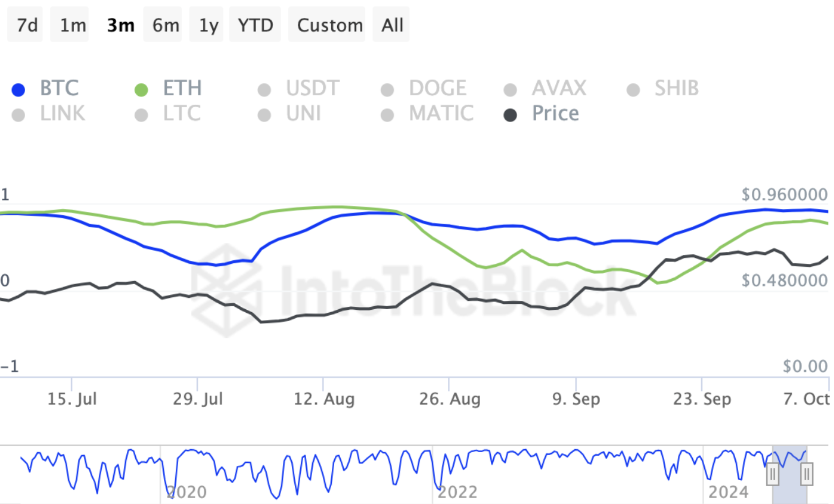Click the left navigator range handle
This screenshot has height=504, width=834.
[773, 475]
